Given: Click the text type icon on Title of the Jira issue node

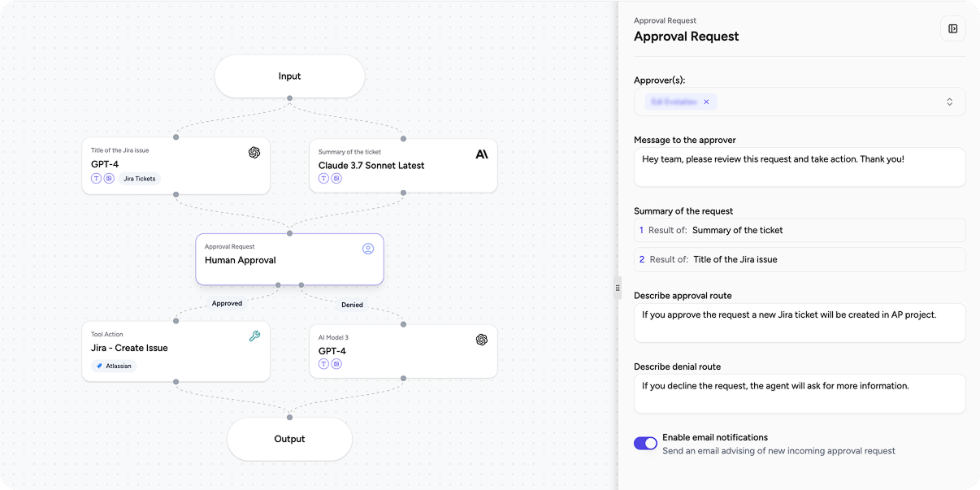Looking at the screenshot, I should pos(96,179).
